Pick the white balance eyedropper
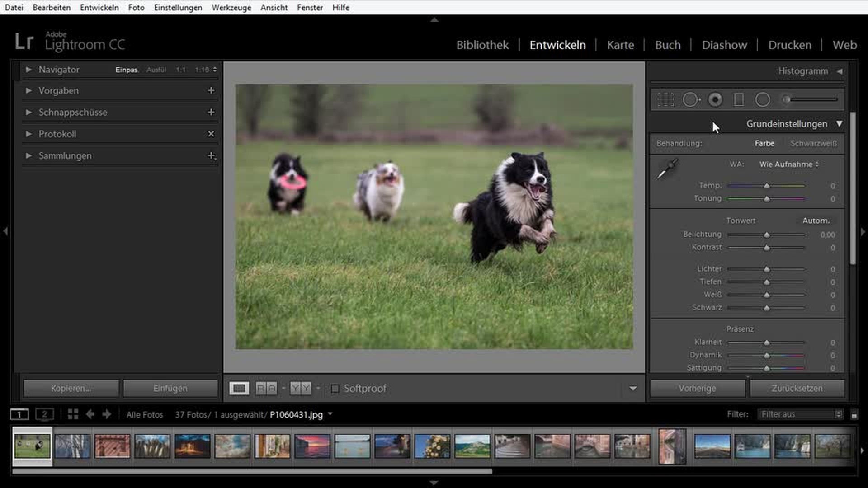Screen dimensions: 868x488 (667, 169)
